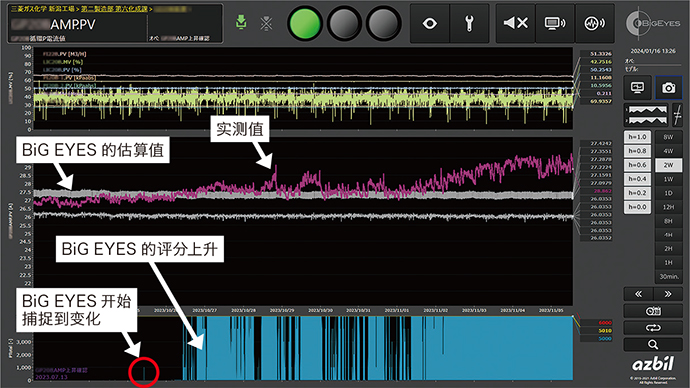Click the middle gray status circle
This screenshot has height=388, width=690.
(x=344, y=23)
